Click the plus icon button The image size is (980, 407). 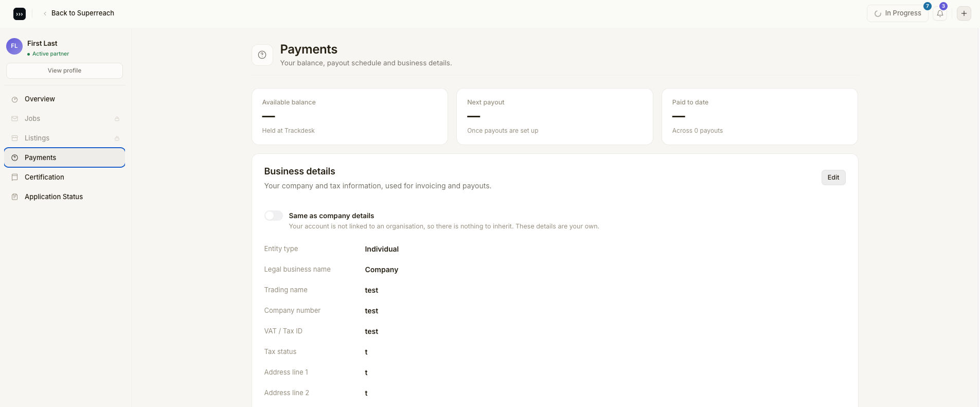point(964,13)
